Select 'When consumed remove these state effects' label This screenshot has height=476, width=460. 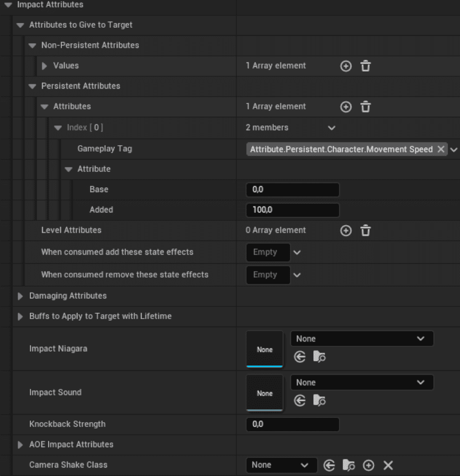[125, 274]
